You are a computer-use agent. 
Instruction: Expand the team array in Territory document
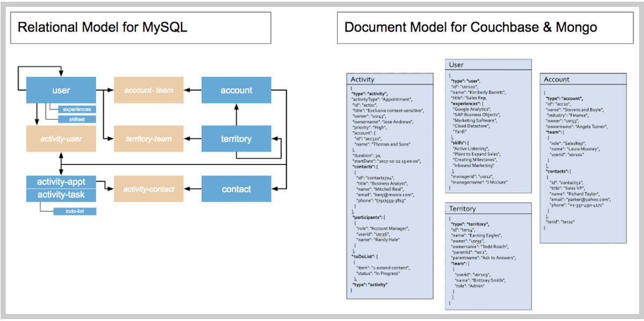pyautogui.click(x=459, y=263)
